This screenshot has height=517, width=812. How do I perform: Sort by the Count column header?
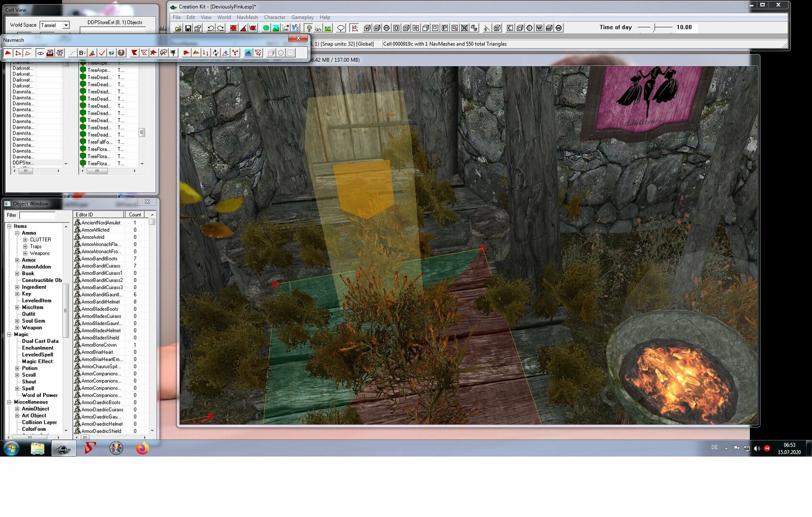135,214
